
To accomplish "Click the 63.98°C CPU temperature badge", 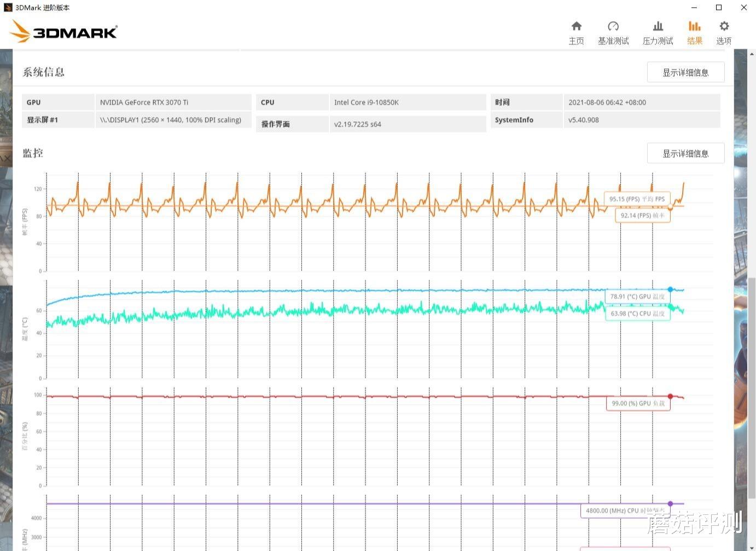I will 637,314.
